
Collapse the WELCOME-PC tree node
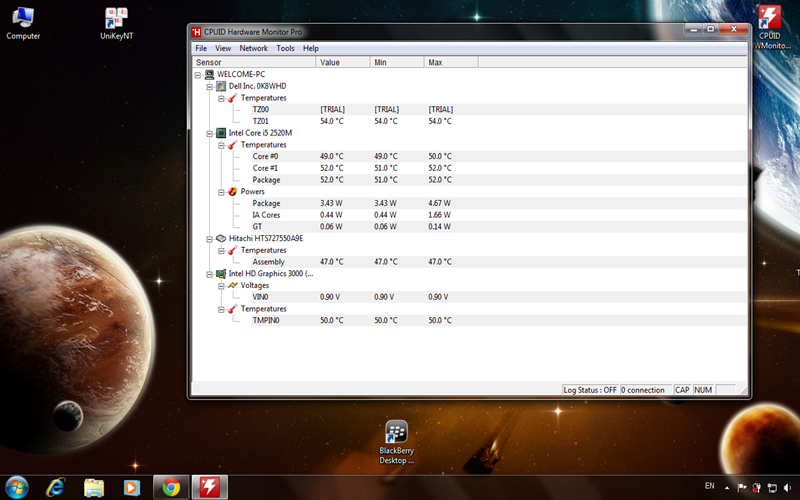tap(198, 75)
